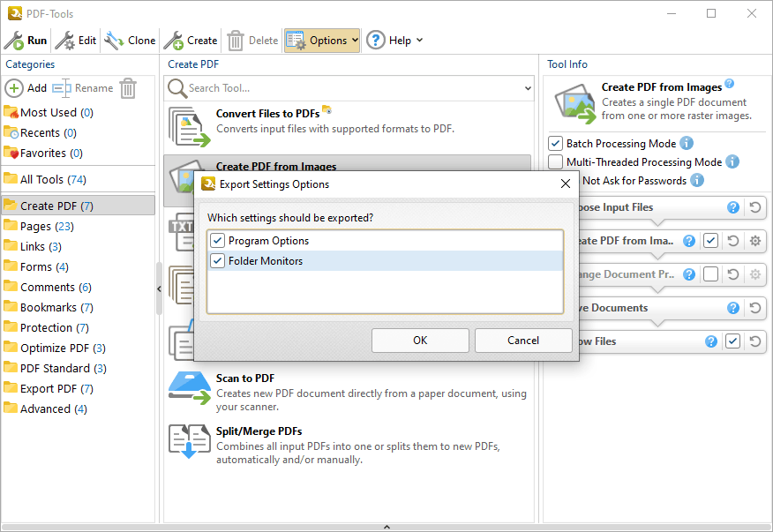Image resolution: width=773 pixels, height=532 pixels.
Task: Create a new tool
Action: (191, 41)
